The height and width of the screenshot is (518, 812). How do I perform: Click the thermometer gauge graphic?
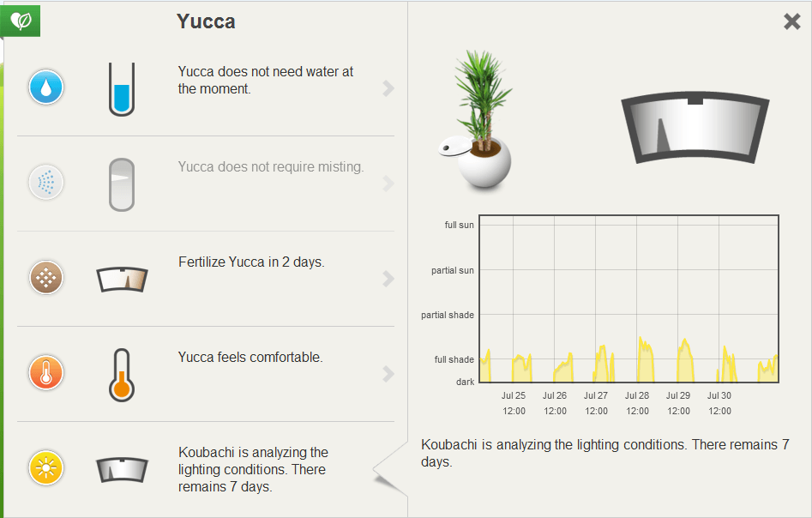(122, 375)
